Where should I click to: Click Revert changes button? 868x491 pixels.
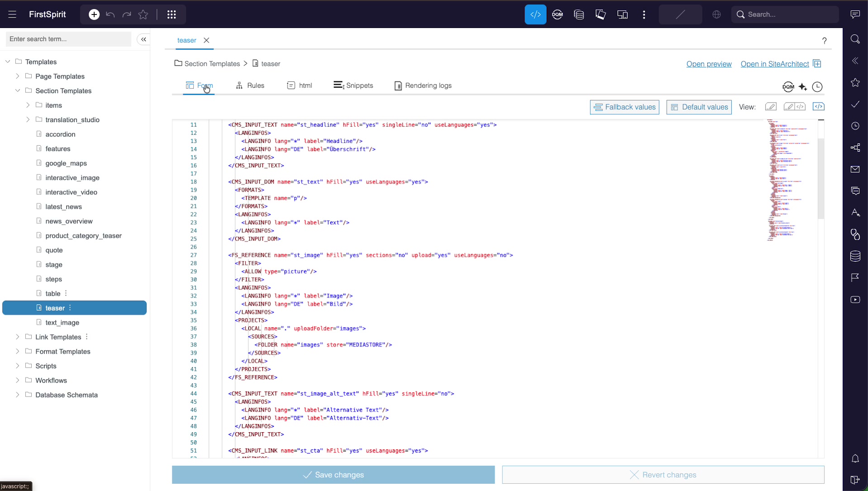(x=663, y=475)
